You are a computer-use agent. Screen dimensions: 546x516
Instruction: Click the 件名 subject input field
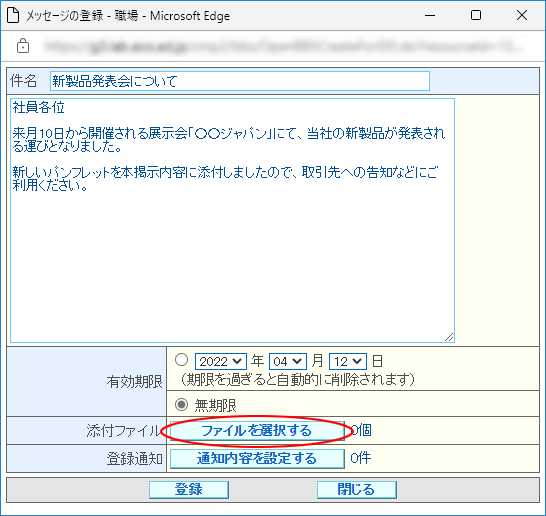[240, 81]
